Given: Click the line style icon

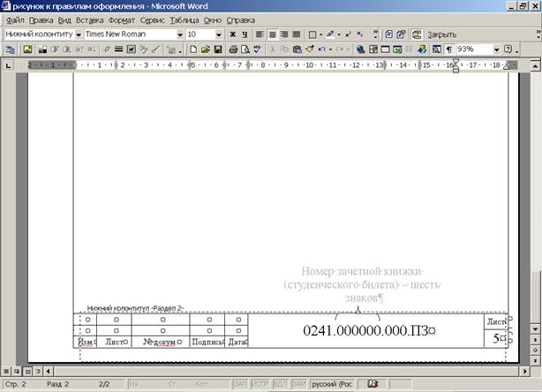Looking at the screenshot, I should [118, 49].
